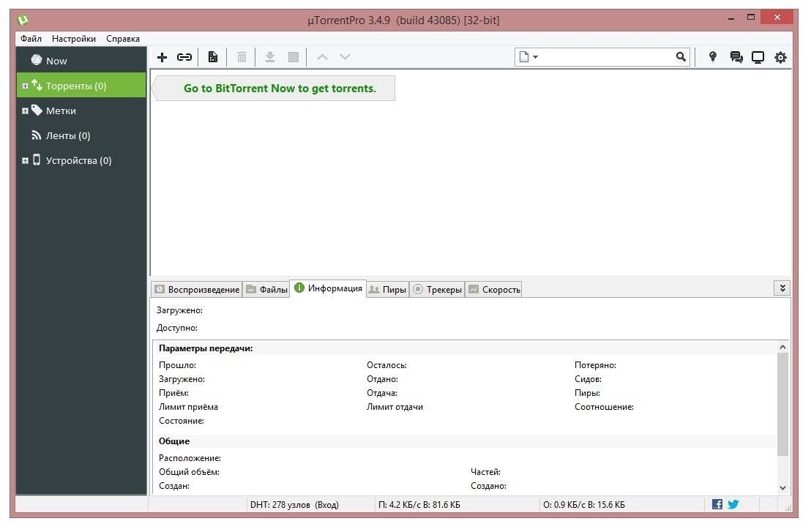
Task: Click the Расположение: label
Action: pos(190,458)
